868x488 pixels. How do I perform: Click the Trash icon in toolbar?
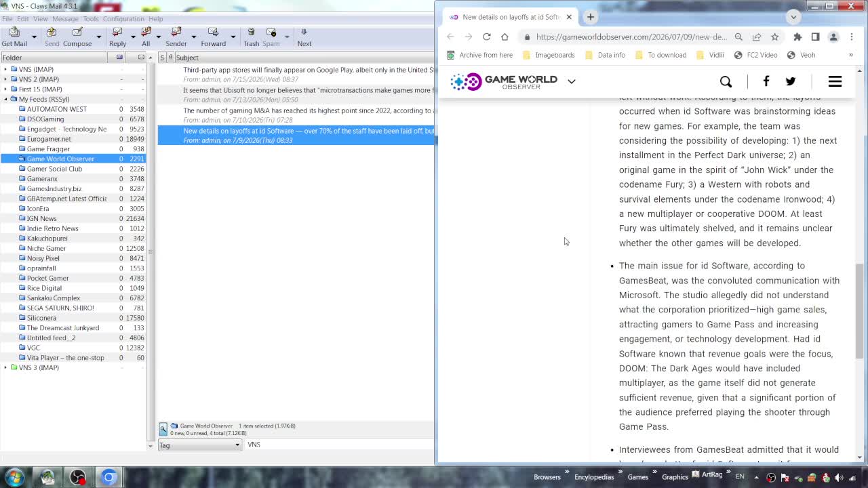click(x=251, y=37)
